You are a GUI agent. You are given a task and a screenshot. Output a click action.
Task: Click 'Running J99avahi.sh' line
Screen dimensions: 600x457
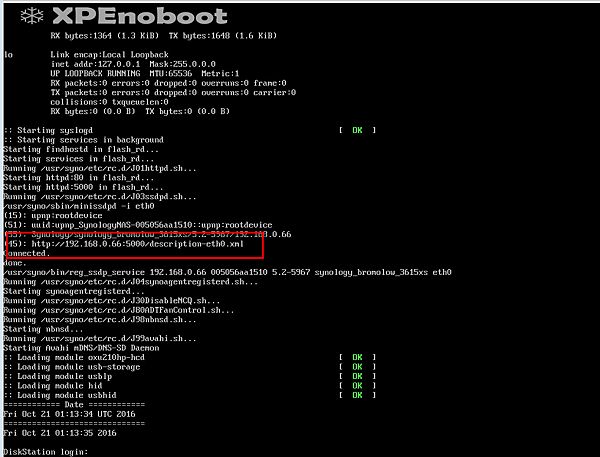pyautogui.click(x=100, y=339)
